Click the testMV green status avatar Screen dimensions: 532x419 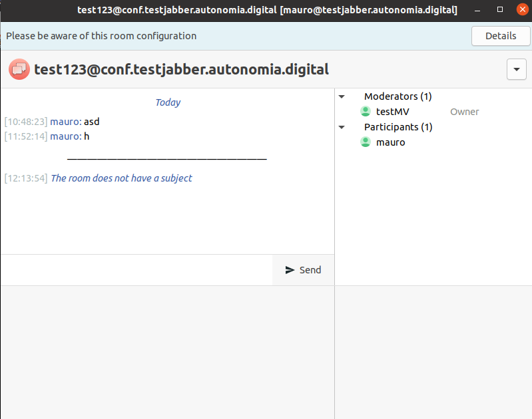pos(366,112)
